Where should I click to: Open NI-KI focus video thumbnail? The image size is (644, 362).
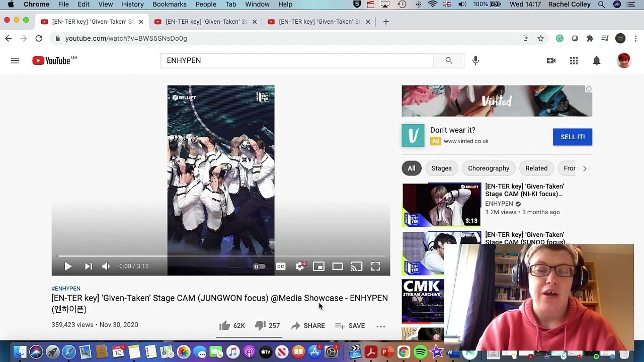(x=442, y=205)
